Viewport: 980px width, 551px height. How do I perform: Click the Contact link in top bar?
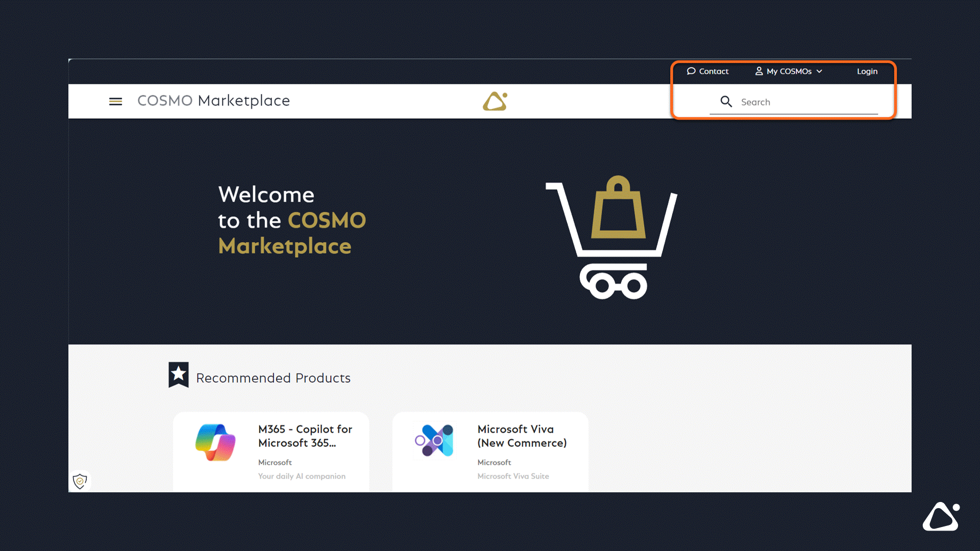(x=707, y=71)
